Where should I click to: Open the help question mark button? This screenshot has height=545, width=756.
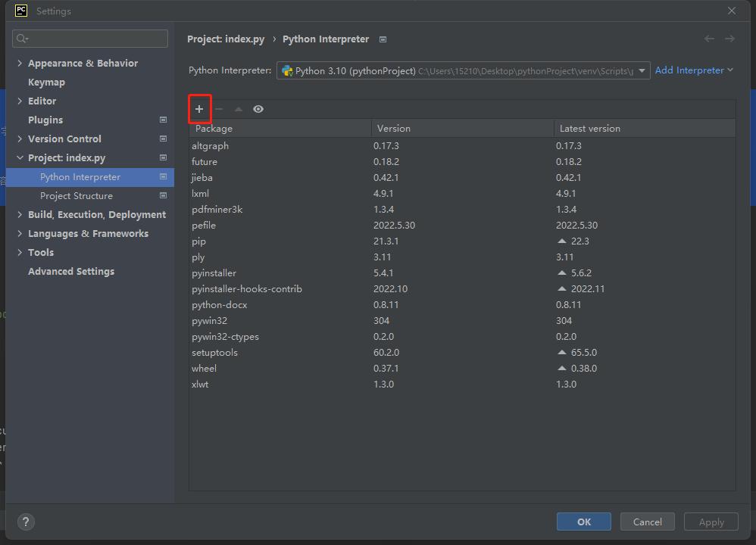(x=26, y=522)
